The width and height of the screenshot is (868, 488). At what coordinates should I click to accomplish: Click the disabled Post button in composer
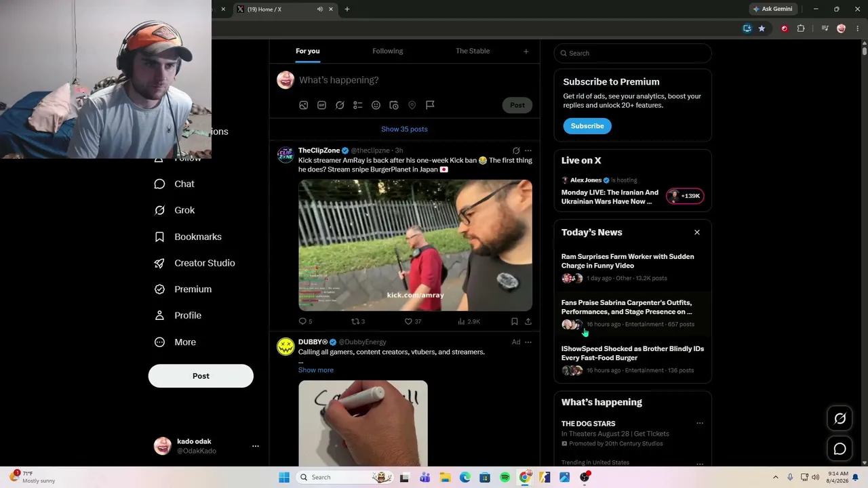click(x=517, y=105)
